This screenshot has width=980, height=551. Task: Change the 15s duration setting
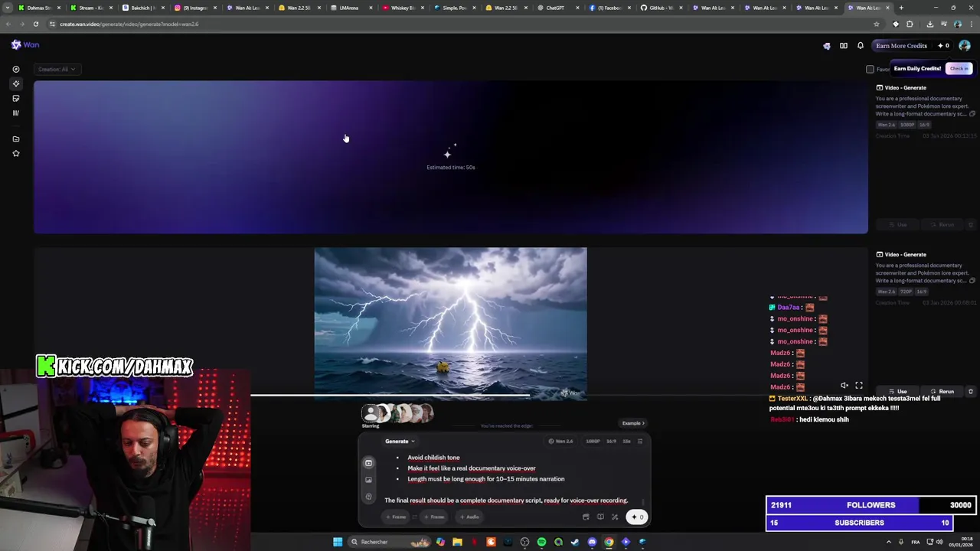(x=627, y=441)
